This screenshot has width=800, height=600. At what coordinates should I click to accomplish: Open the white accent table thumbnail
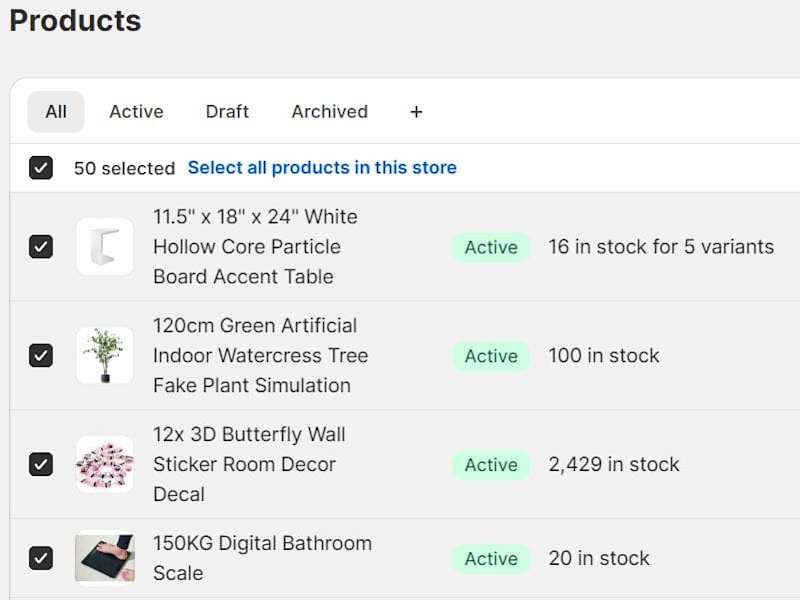(105, 247)
